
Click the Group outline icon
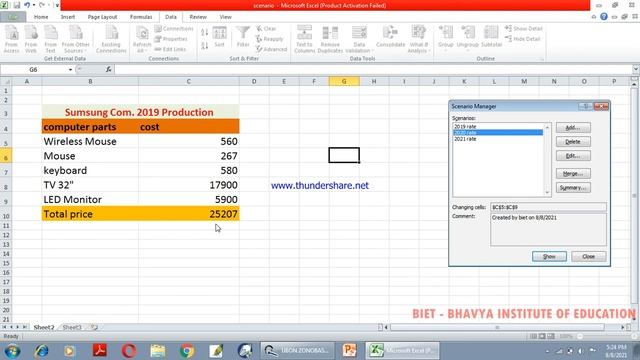[x=446, y=37]
